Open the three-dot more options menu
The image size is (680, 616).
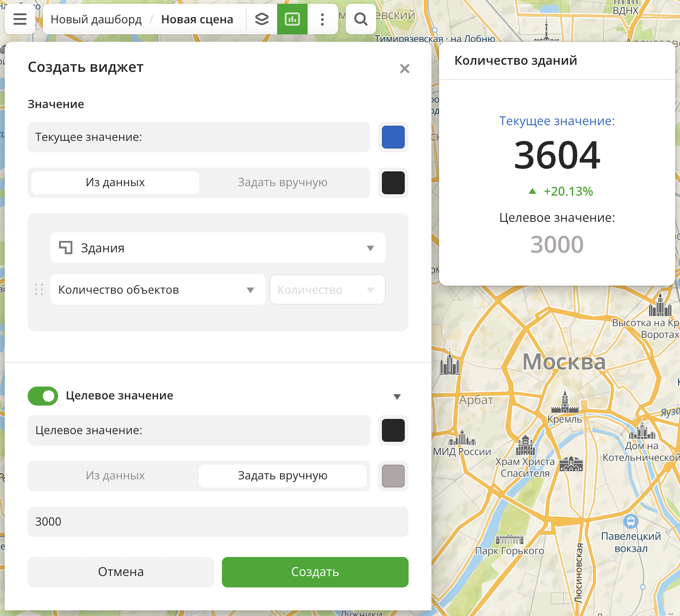322,19
